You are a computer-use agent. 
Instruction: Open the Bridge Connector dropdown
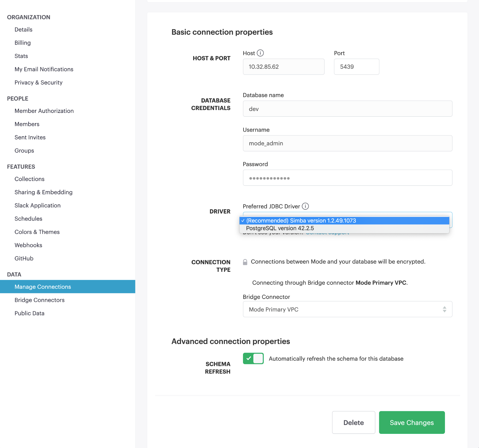pyautogui.click(x=347, y=309)
